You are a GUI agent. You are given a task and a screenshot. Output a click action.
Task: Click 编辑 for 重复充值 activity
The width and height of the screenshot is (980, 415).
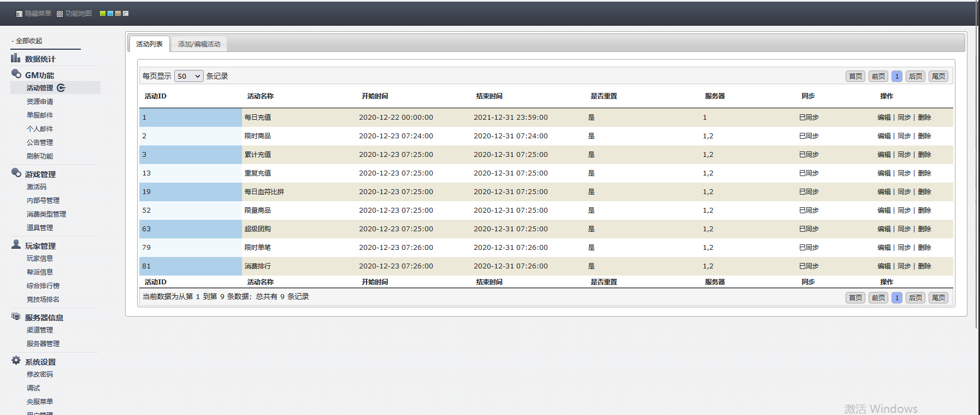pos(884,173)
